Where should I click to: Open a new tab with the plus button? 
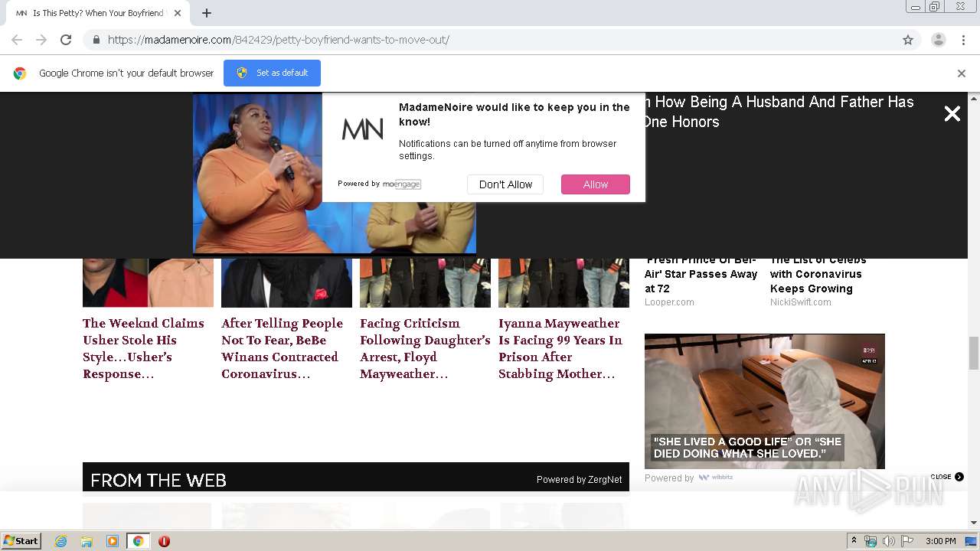[x=207, y=13]
